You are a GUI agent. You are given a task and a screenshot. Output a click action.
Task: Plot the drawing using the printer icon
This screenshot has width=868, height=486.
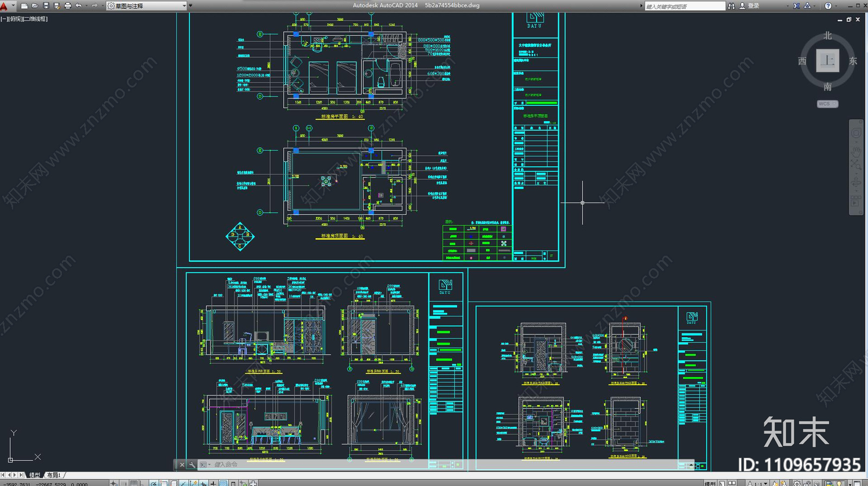68,6
